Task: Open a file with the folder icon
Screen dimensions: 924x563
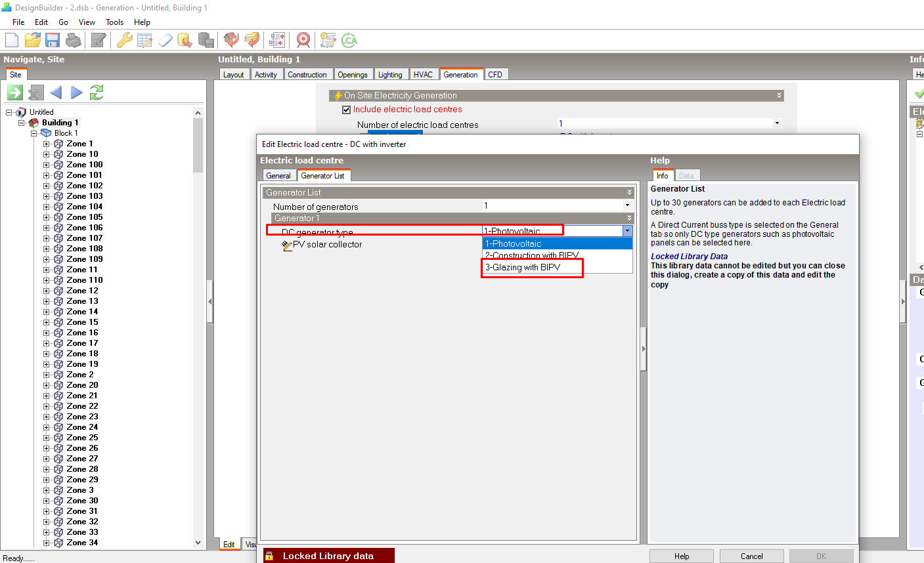Action: tap(32, 40)
